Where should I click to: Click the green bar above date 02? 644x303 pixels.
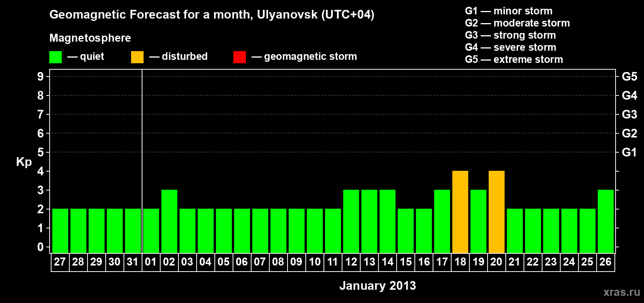169,221
